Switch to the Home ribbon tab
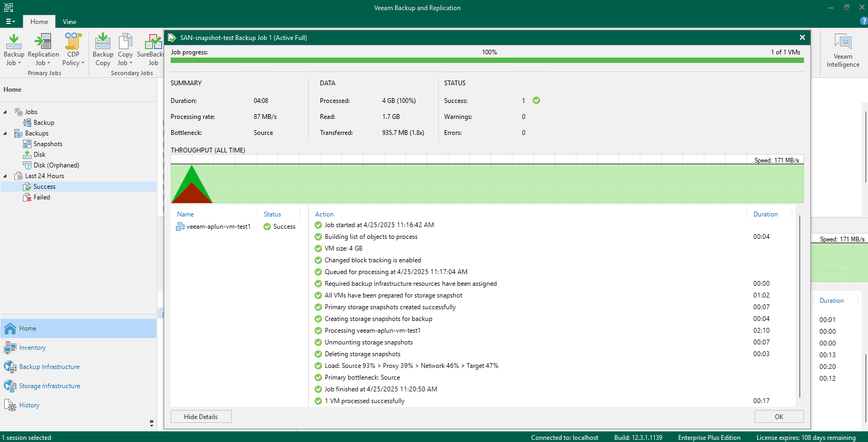The image size is (868, 442). 39,22
